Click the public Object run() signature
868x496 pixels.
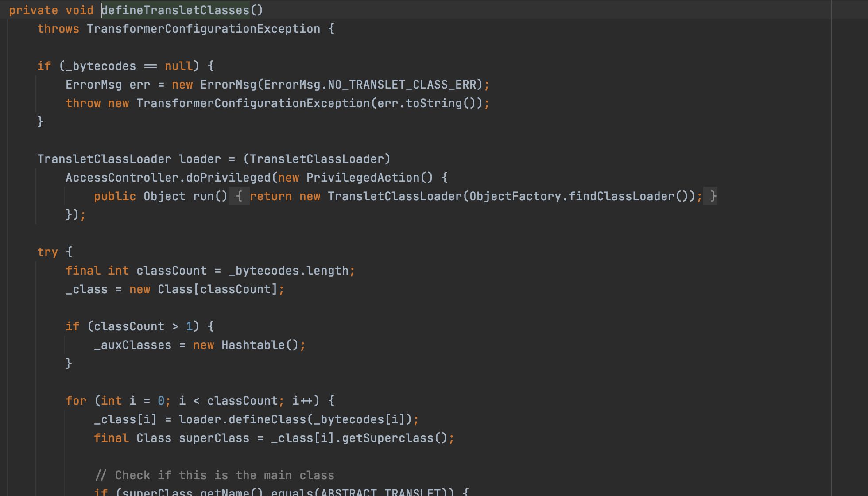(160, 196)
